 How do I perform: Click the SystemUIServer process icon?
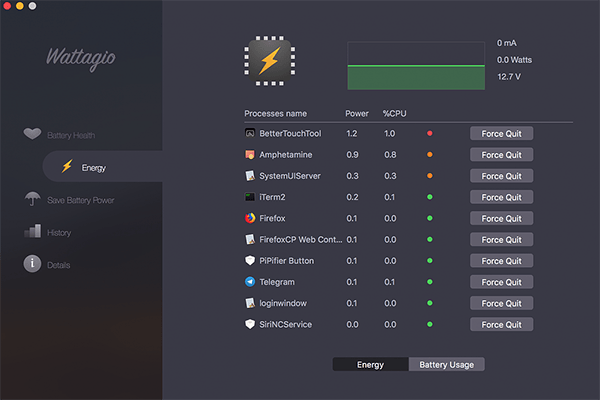250,176
